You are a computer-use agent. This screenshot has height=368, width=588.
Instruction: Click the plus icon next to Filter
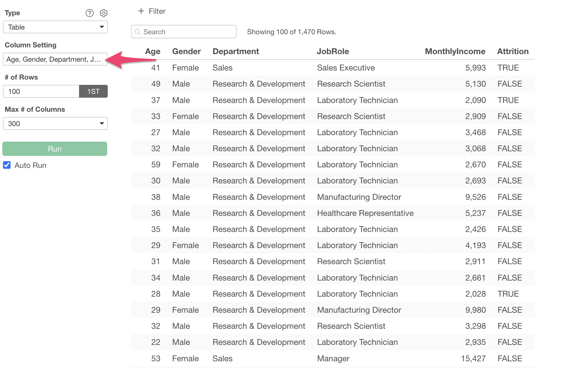click(x=141, y=11)
